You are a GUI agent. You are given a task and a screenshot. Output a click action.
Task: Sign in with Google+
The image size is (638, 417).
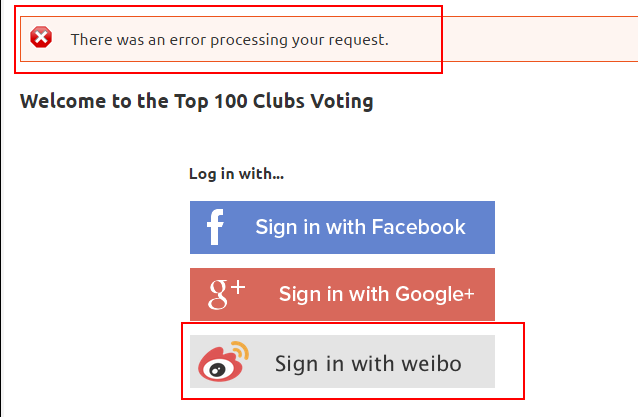[x=342, y=295]
